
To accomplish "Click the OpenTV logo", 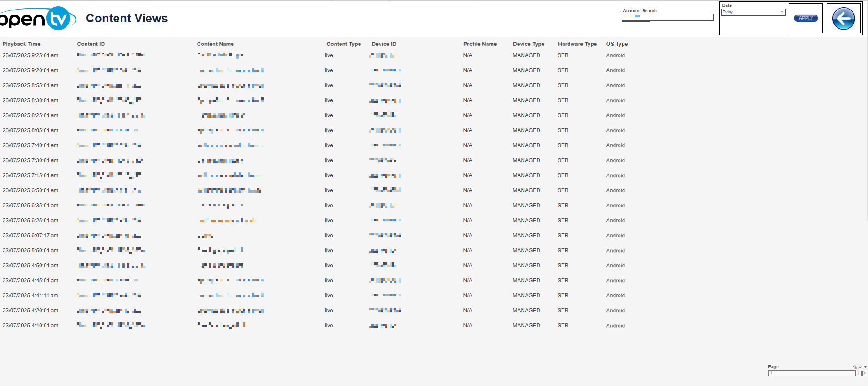I will point(36,19).
